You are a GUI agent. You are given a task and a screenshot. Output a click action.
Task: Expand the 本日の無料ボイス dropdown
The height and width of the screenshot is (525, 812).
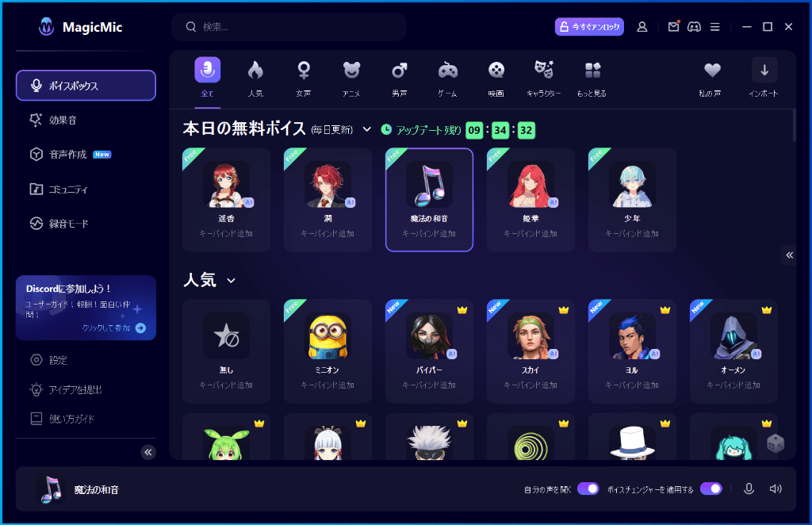coord(365,127)
